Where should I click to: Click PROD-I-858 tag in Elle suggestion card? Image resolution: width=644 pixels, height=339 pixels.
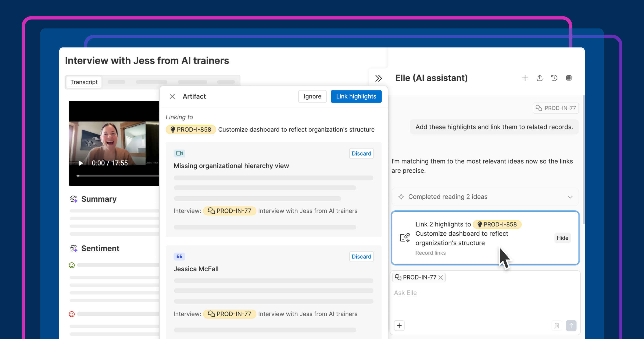[497, 224]
